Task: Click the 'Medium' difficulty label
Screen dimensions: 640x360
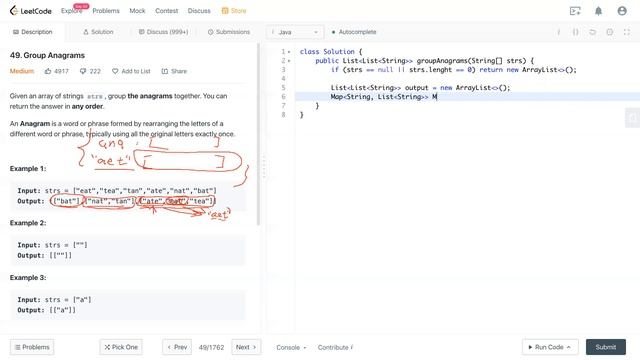Action: click(22, 71)
